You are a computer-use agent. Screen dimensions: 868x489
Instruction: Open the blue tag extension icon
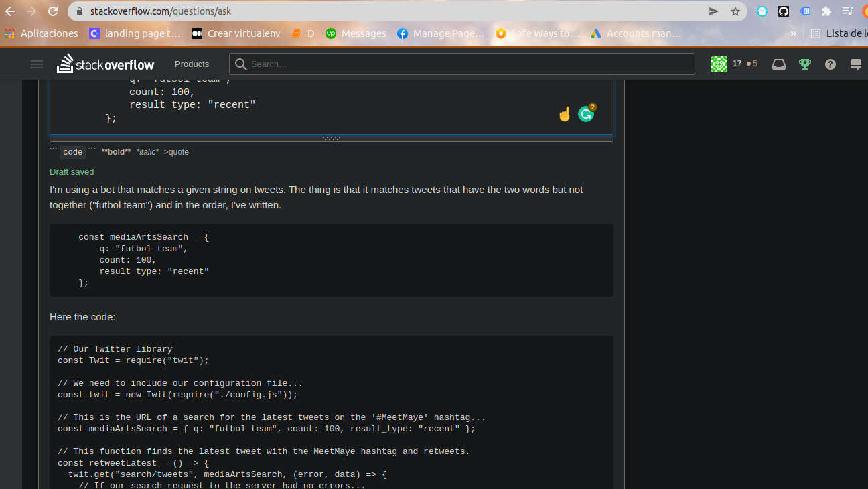pos(806,11)
